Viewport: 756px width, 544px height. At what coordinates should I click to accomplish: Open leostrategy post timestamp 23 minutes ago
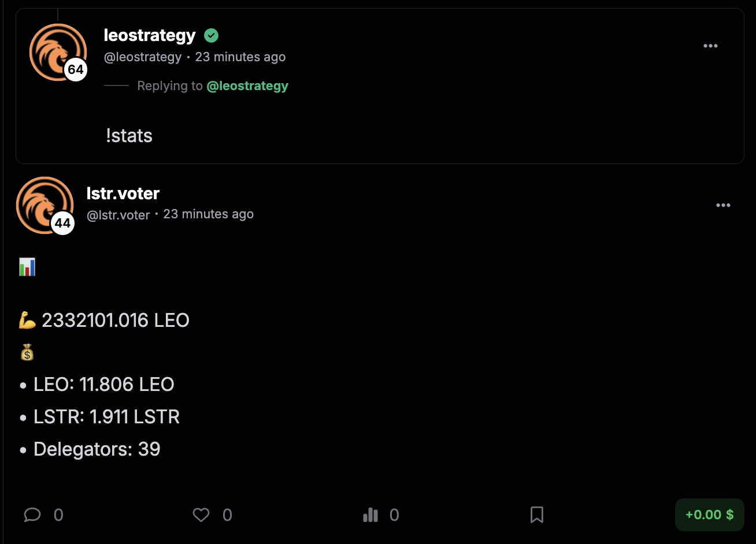(240, 57)
